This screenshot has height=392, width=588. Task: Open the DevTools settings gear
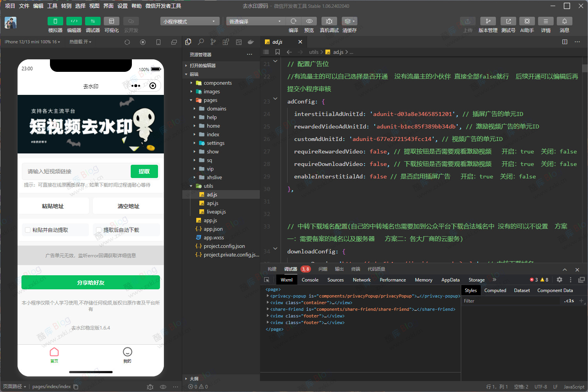click(x=559, y=280)
